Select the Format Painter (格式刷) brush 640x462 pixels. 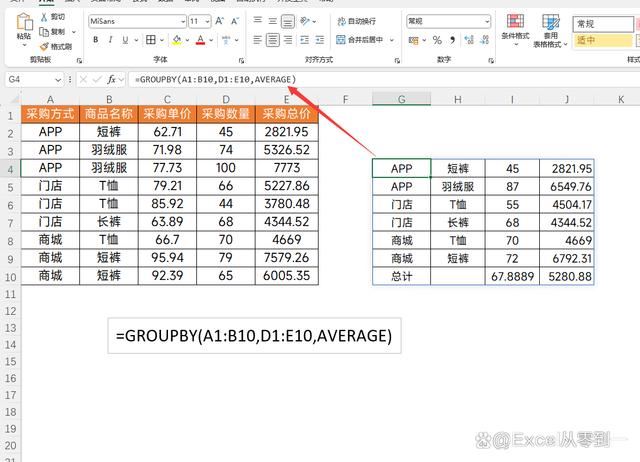pos(44,47)
